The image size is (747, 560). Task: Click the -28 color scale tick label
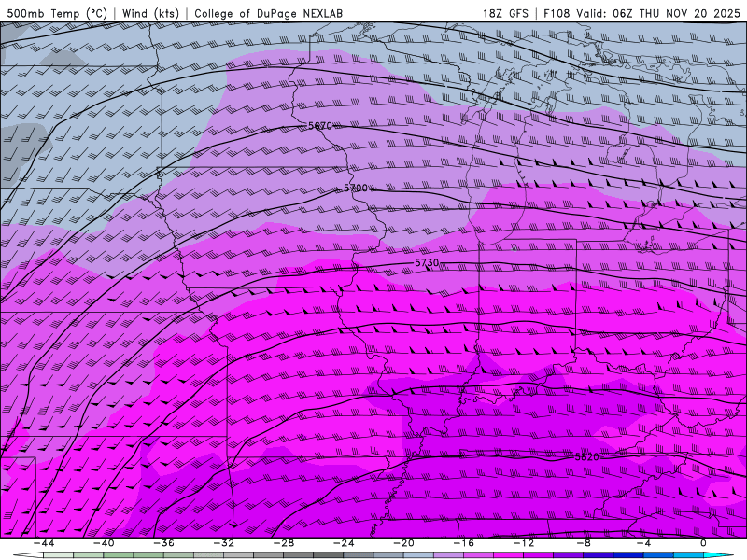click(284, 543)
